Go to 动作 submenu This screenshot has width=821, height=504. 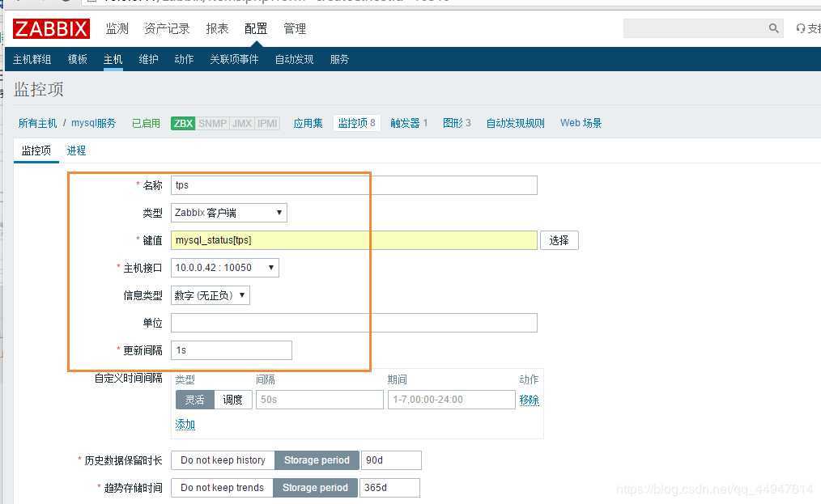pos(184,59)
